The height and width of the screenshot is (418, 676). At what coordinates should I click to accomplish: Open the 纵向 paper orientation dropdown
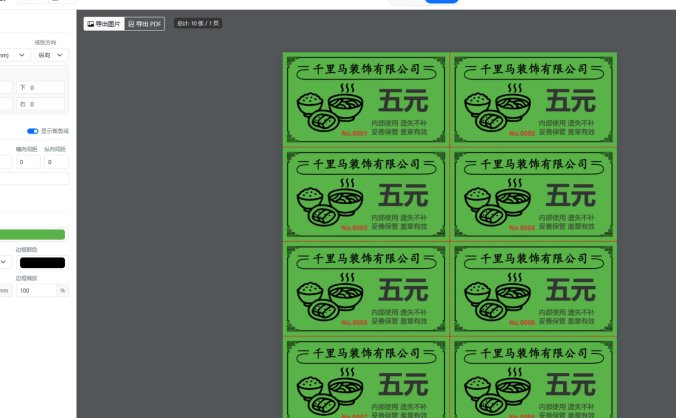51,55
